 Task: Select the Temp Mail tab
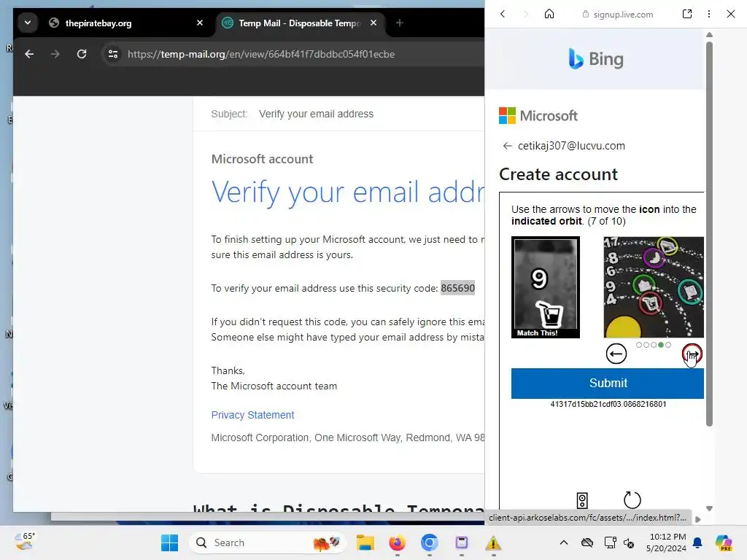pyautogui.click(x=300, y=23)
